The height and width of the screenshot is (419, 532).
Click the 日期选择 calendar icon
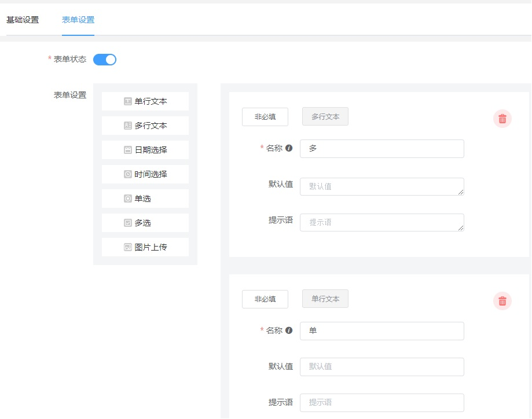[x=127, y=150]
